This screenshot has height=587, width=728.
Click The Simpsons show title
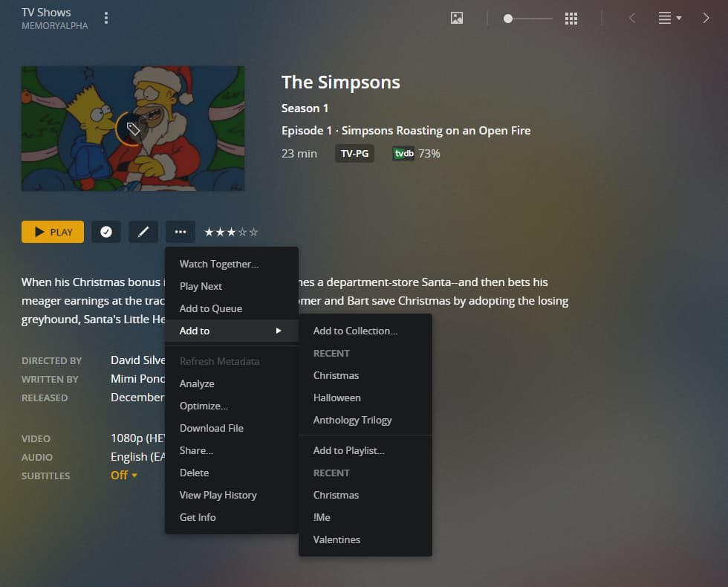tap(340, 82)
